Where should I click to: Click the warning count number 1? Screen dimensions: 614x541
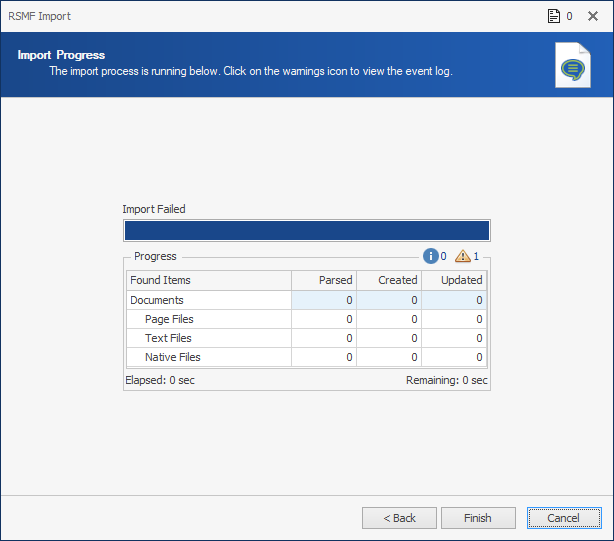click(476, 256)
